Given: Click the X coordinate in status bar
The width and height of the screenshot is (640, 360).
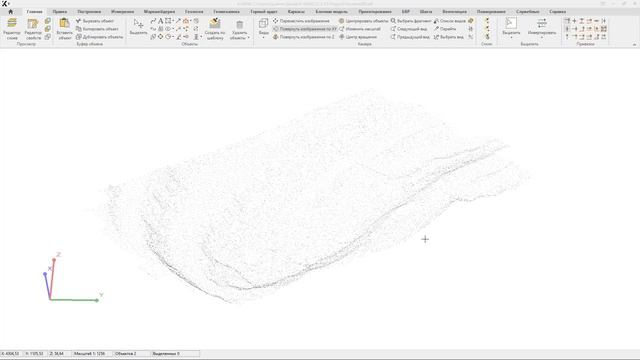Looking at the screenshot, I should [x=10, y=353].
